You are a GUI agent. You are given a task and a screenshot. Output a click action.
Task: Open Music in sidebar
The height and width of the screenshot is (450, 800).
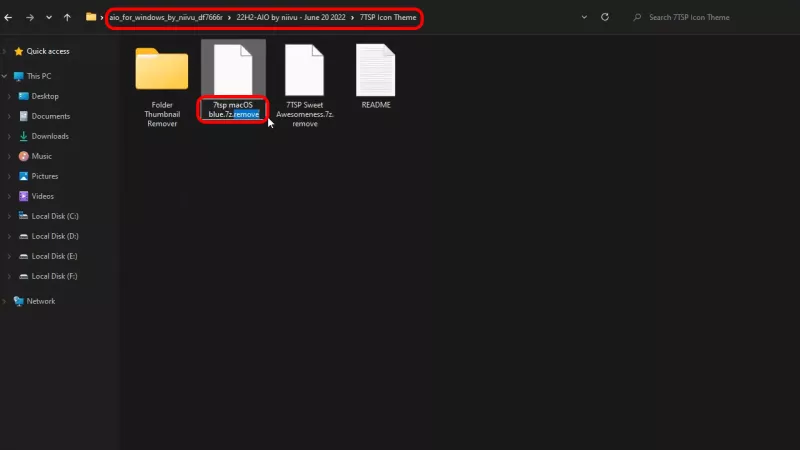coord(41,156)
